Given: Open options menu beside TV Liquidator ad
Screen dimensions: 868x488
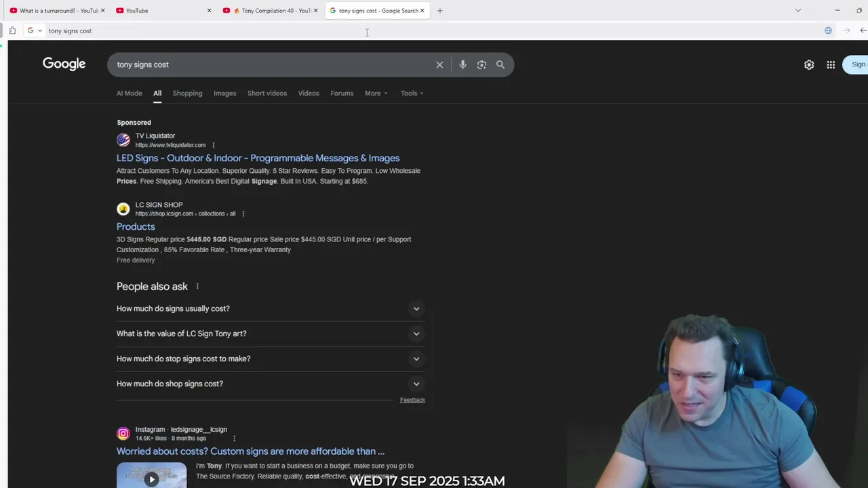Looking at the screenshot, I should [213, 145].
